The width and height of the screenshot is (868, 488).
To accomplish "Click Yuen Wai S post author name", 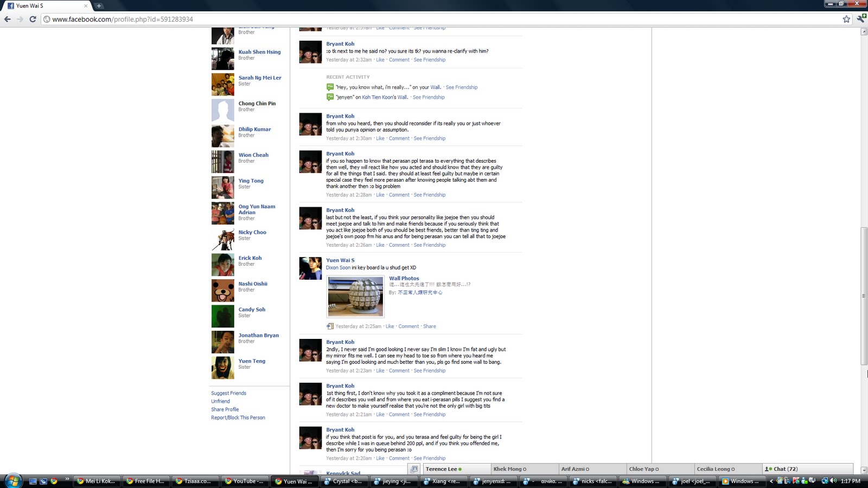I will 340,260.
